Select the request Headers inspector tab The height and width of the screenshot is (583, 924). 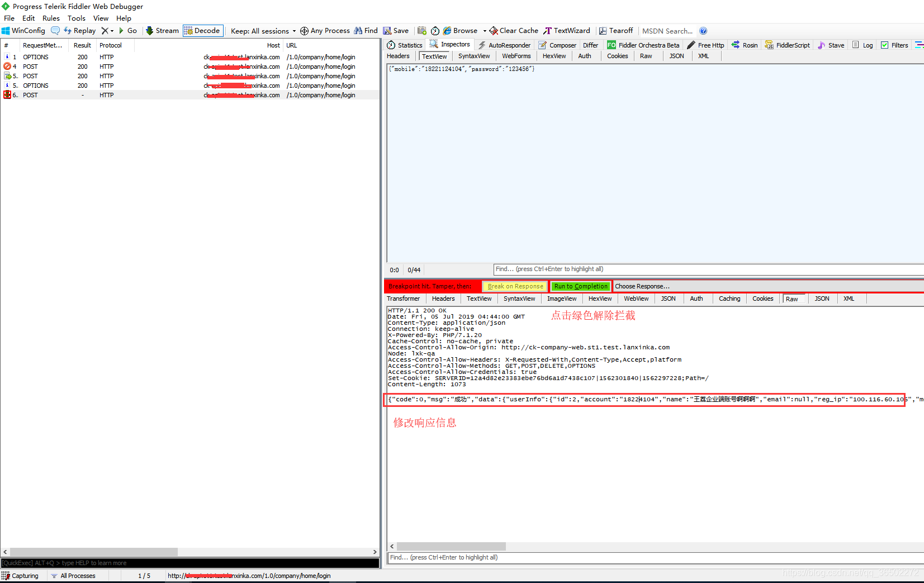(398, 56)
